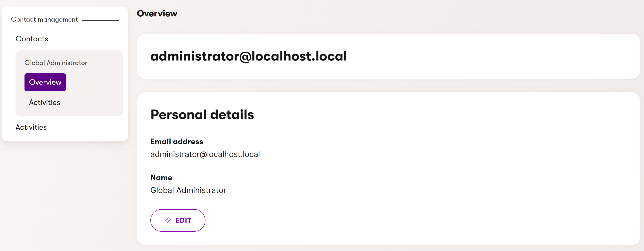Click the Global Administrator submenu header

tap(56, 63)
